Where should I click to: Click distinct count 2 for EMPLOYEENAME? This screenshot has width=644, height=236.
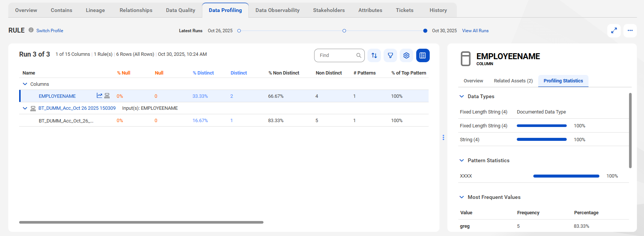tap(232, 96)
